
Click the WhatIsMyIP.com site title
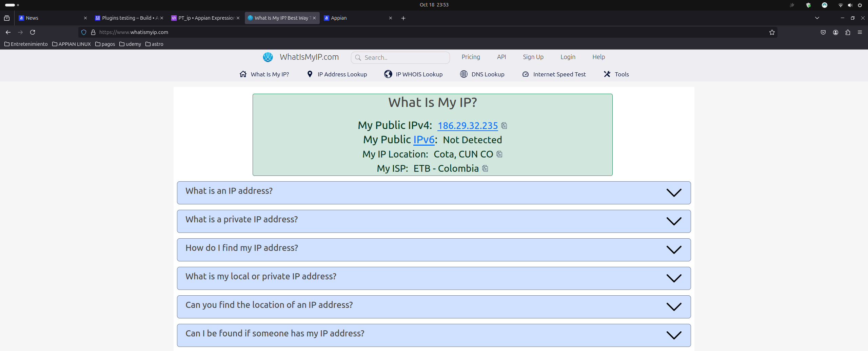tap(309, 57)
